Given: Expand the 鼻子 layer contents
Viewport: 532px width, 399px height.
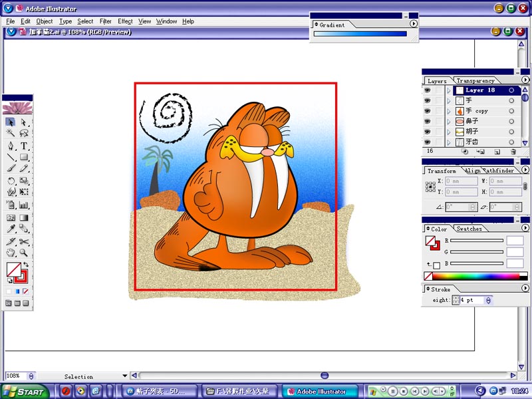Looking at the screenshot, I should 449,122.
